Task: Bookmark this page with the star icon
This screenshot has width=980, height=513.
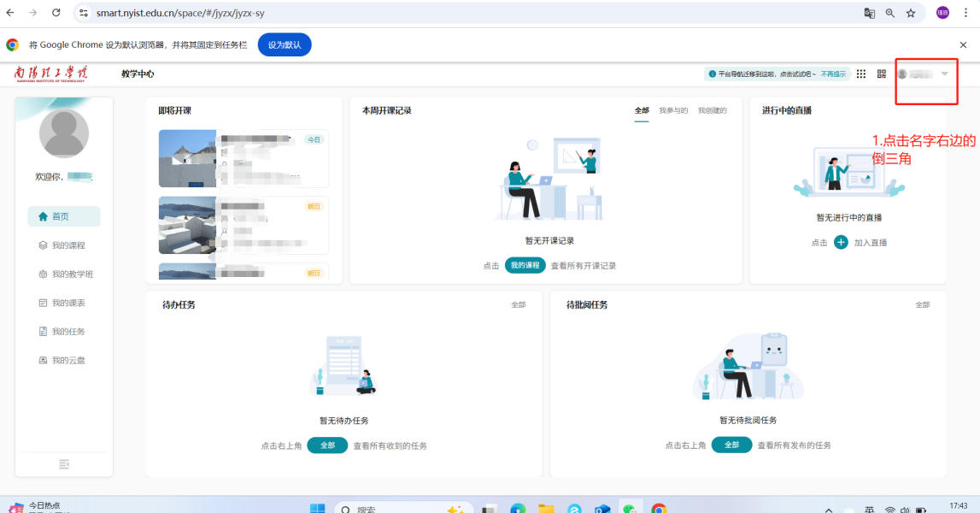Action: point(911,13)
